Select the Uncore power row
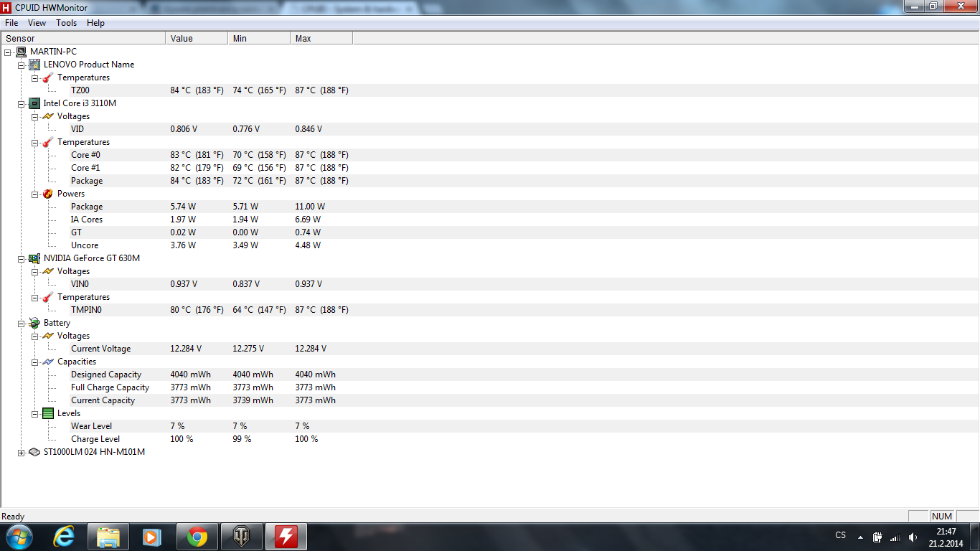The height and width of the screenshot is (551, 980). 490,245
